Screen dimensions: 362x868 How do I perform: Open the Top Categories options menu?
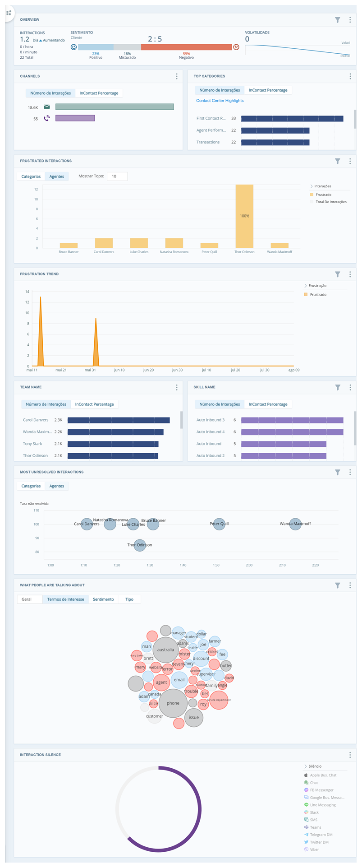click(350, 76)
